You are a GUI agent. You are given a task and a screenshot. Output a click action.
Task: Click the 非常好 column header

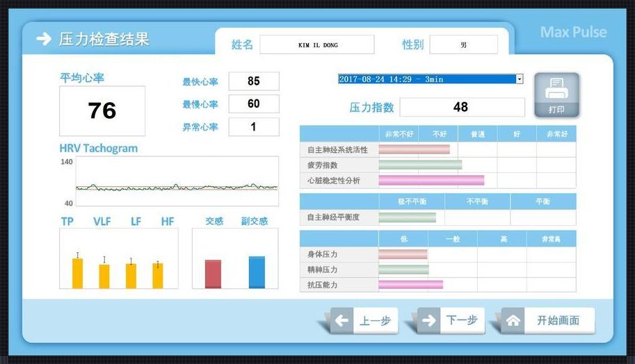click(x=557, y=134)
